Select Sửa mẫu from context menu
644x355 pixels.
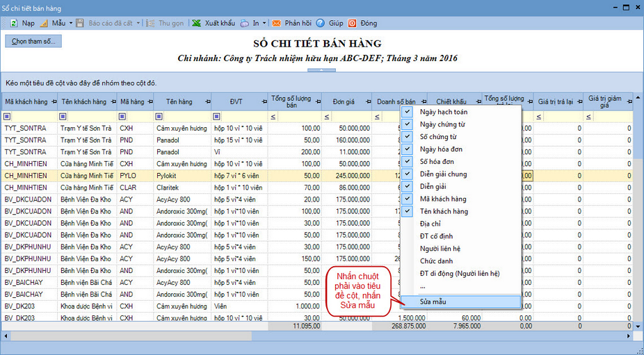(x=461, y=302)
